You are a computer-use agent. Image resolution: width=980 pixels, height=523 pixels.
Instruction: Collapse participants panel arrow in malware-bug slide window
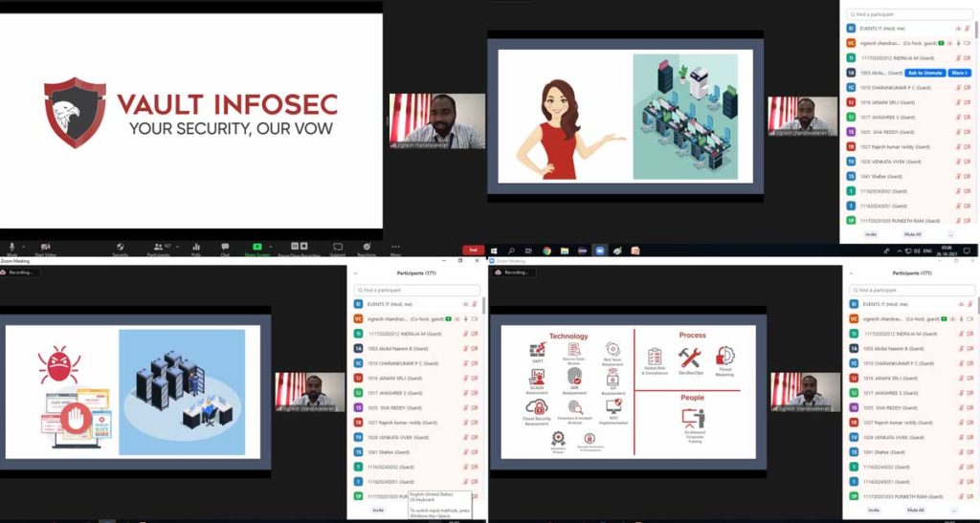[x=356, y=273]
